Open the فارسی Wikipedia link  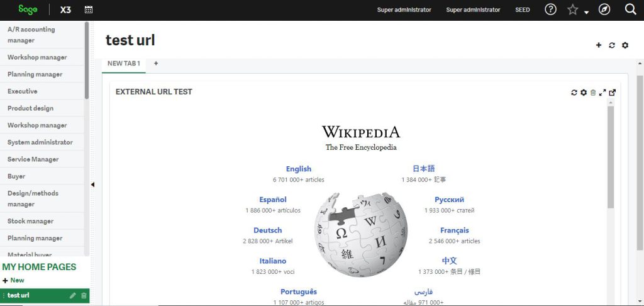(x=423, y=292)
